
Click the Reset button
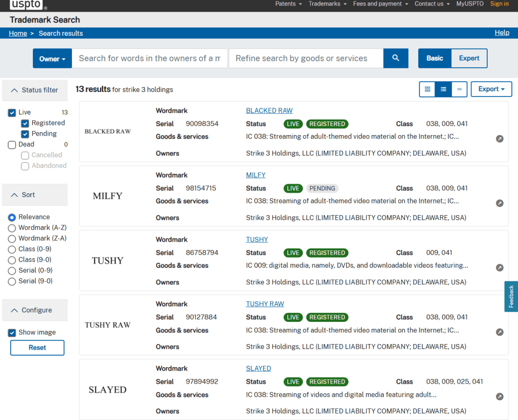(x=37, y=348)
